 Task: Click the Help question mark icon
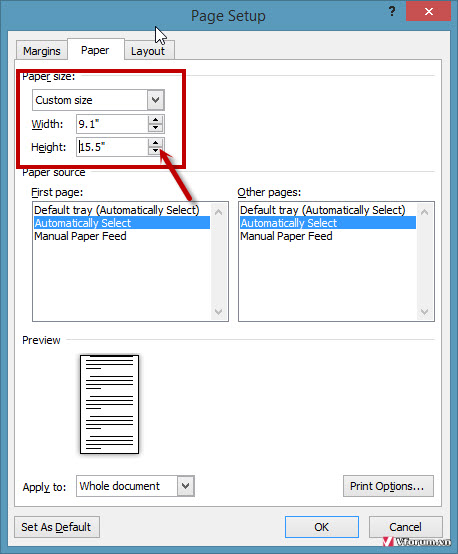click(392, 12)
